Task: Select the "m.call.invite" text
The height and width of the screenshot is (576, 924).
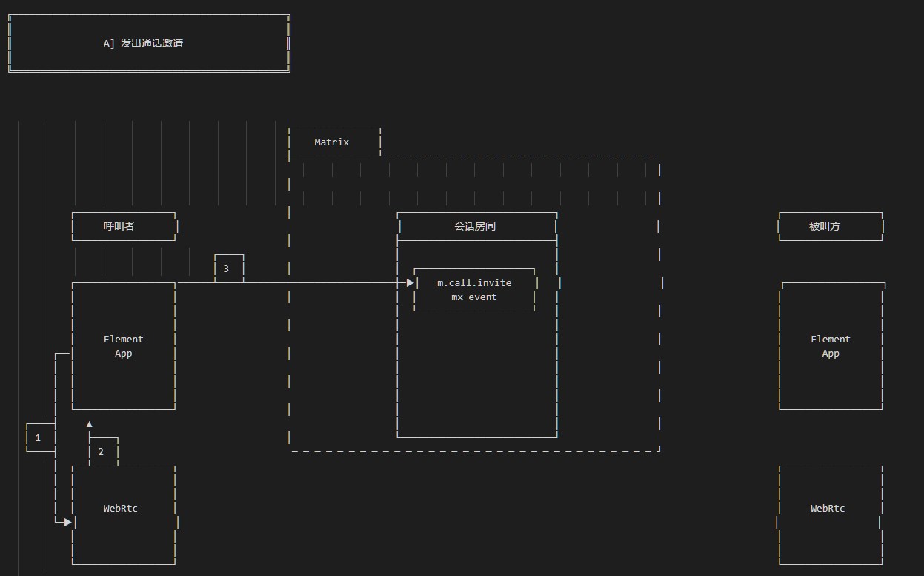Action: click(x=474, y=283)
